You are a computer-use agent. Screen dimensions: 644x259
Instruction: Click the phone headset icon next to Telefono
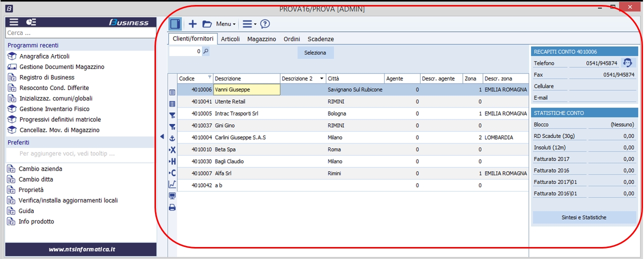pos(627,63)
